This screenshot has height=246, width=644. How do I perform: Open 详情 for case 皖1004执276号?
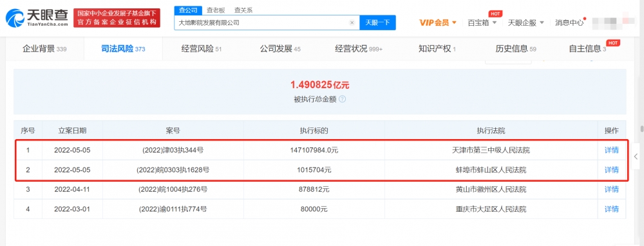tap(612, 189)
